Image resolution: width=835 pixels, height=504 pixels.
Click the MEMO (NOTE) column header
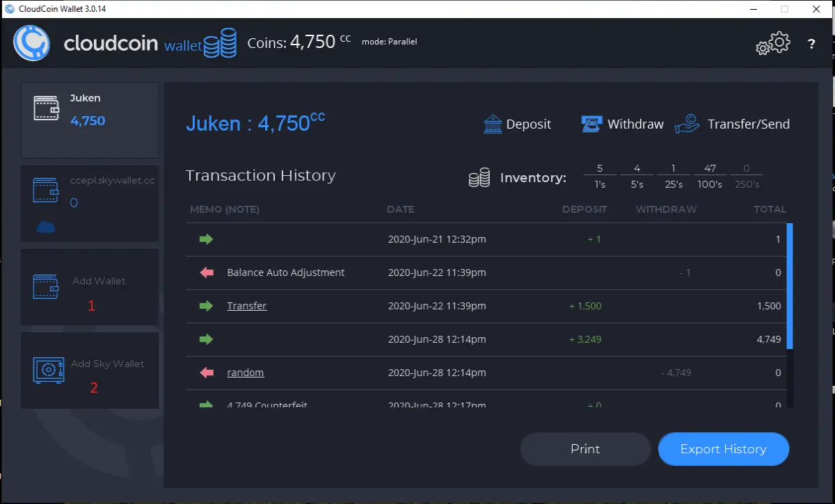(x=225, y=209)
